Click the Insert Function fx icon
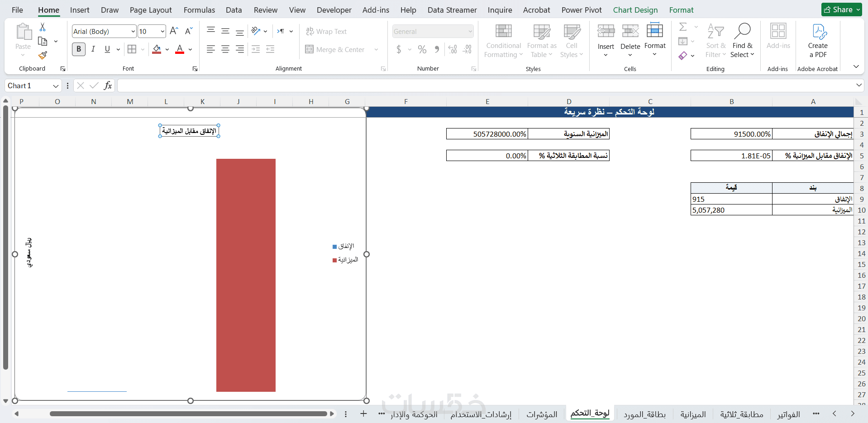This screenshot has height=423, width=868. point(108,86)
